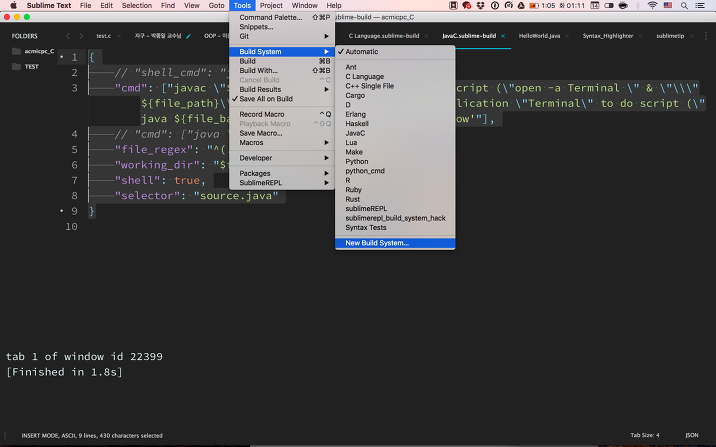Choose Syntax Tests build system
This screenshot has height=447, width=716.
(395, 227)
